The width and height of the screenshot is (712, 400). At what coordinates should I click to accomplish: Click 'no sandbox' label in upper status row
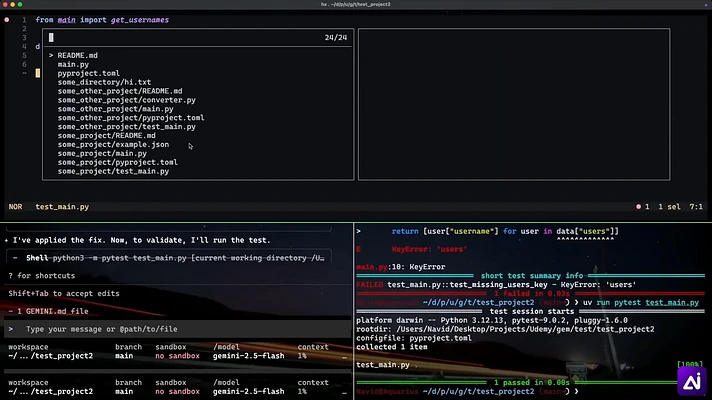pyautogui.click(x=178, y=356)
